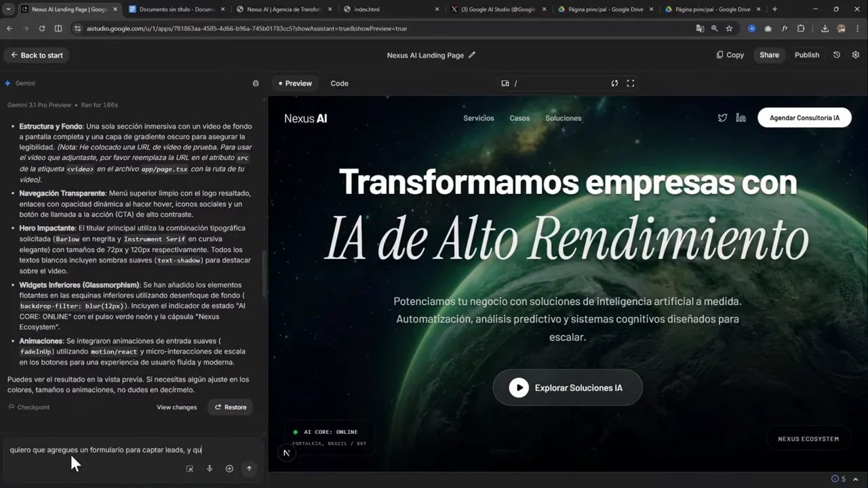Click the Checkpoint flag label
Viewport: 868px width, 488px height.
[28, 407]
